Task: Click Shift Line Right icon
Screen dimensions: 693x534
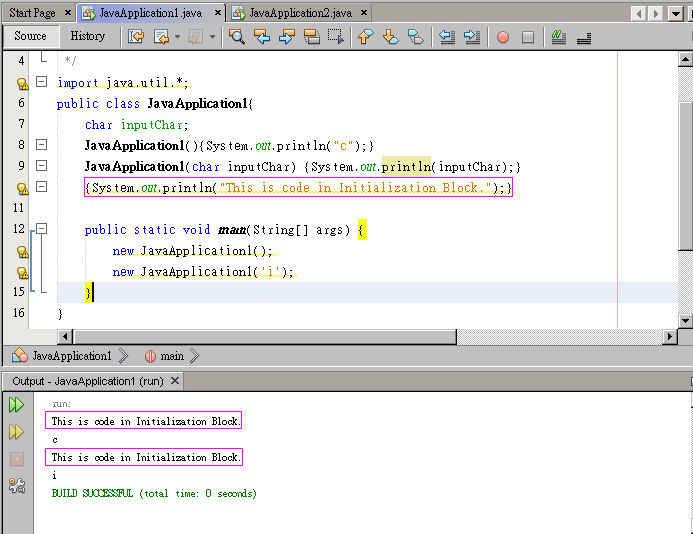Action: click(472, 36)
